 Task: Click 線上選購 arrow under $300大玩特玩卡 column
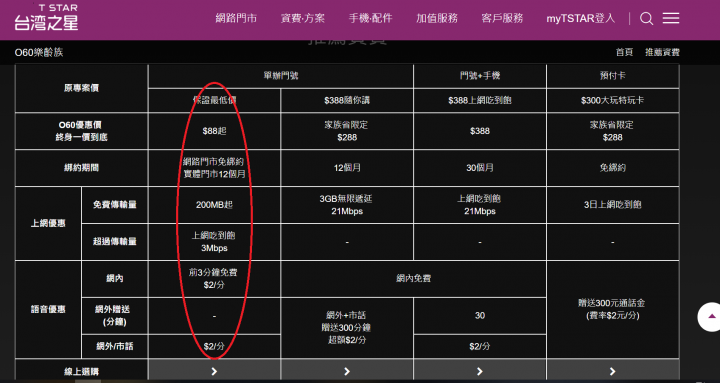[x=613, y=371]
